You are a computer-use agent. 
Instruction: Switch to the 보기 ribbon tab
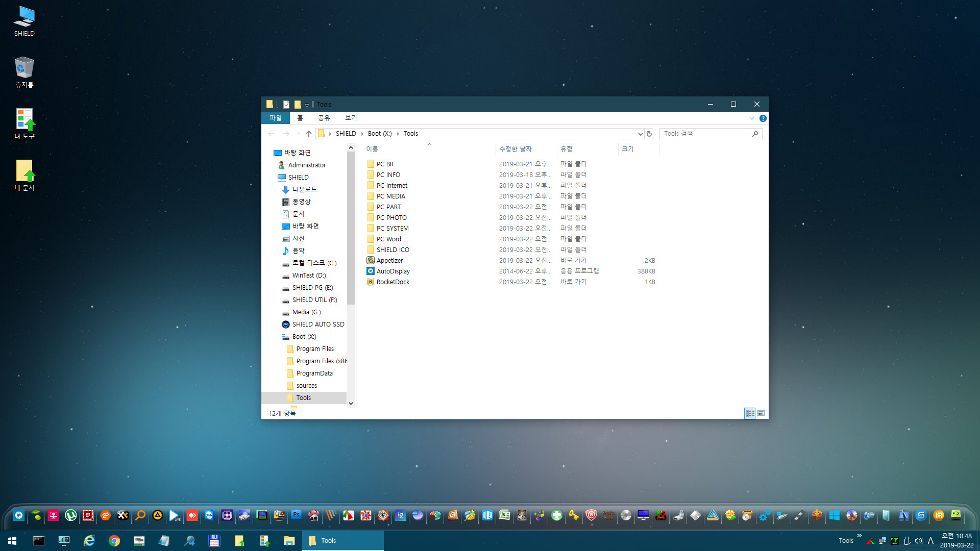click(351, 118)
